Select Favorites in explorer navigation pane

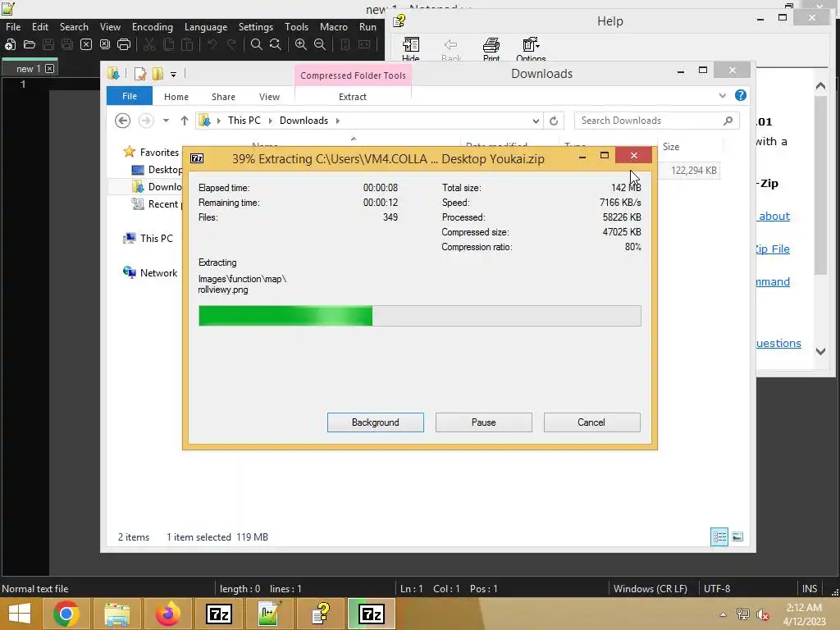159,152
